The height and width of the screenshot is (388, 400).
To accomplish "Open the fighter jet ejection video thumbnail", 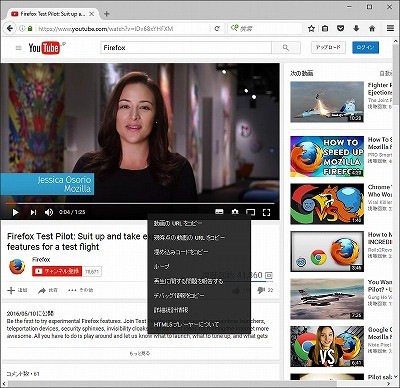I will 327,102.
